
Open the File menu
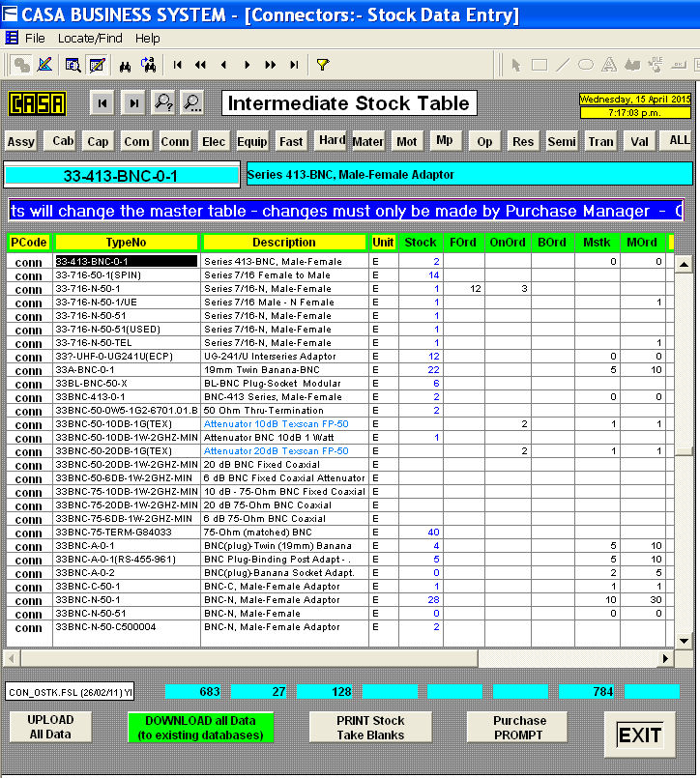click(x=35, y=38)
